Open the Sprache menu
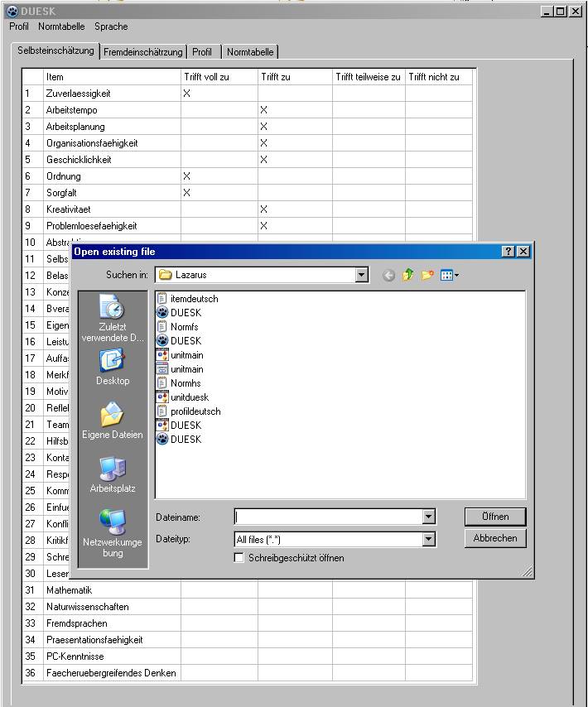588x707 pixels. point(111,26)
